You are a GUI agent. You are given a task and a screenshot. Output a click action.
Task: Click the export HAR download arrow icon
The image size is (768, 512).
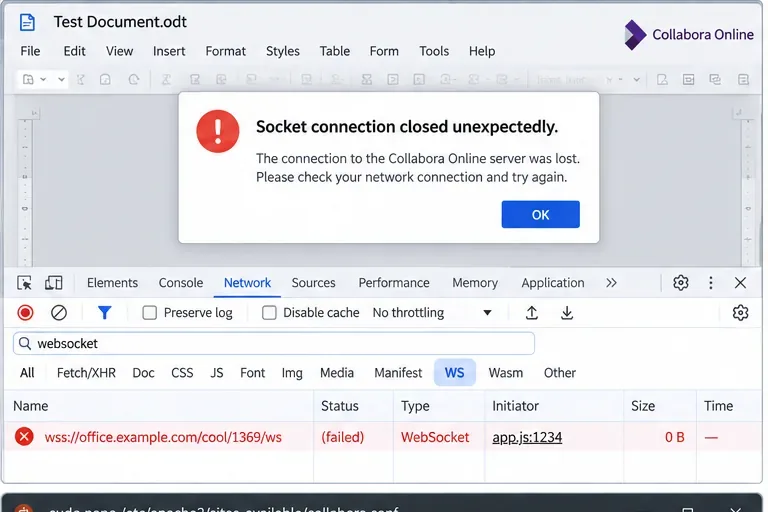pos(567,313)
